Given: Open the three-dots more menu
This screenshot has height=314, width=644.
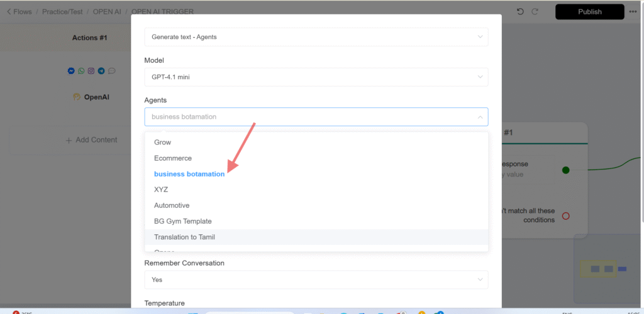Looking at the screenshot, I should click(633, 11).
